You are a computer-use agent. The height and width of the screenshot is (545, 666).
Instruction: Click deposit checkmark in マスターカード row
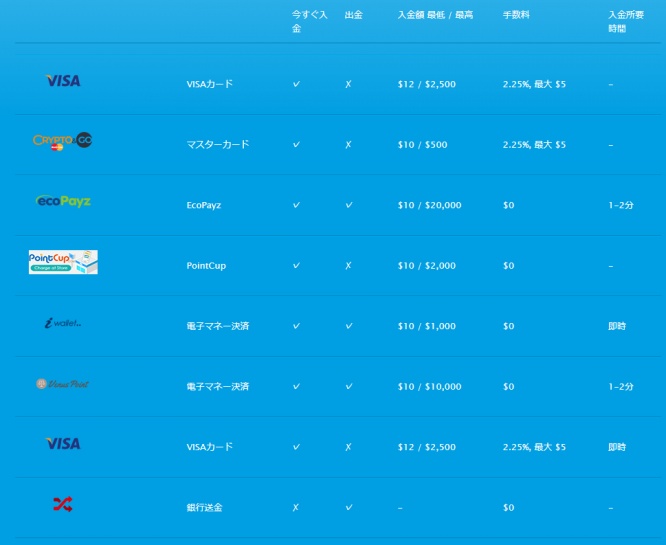296,144
